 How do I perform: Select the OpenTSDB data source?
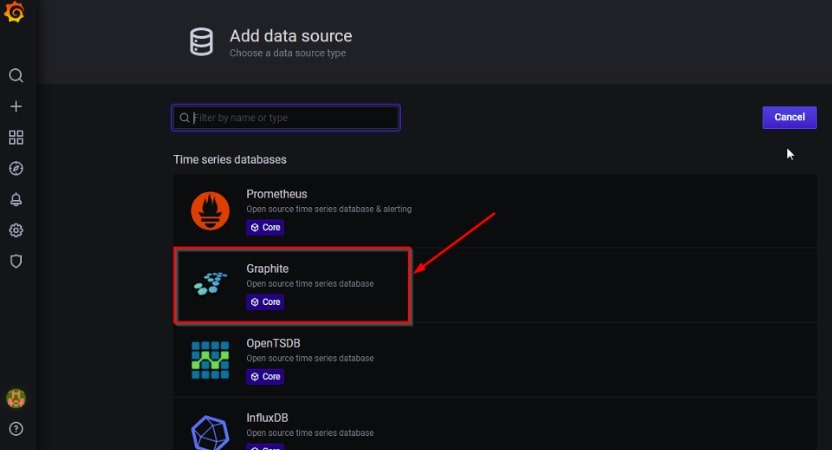(495, 360)
